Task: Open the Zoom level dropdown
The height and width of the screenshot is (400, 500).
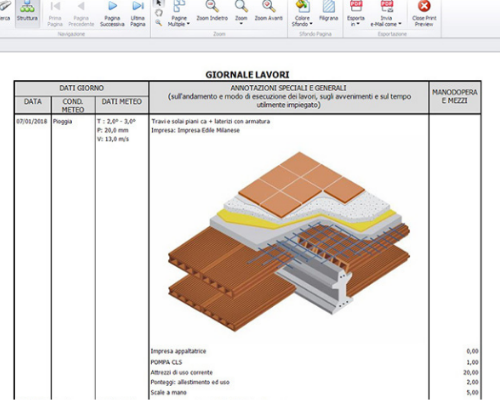Action: click(x=241, y=13)
